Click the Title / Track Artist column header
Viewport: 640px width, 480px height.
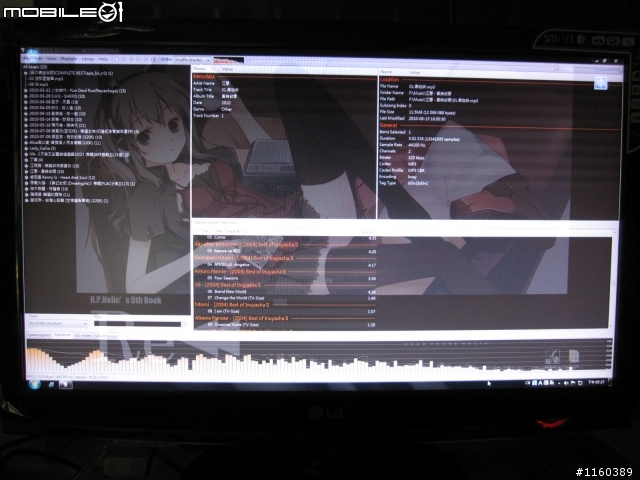pyautogui.click(x=231, y=231)
